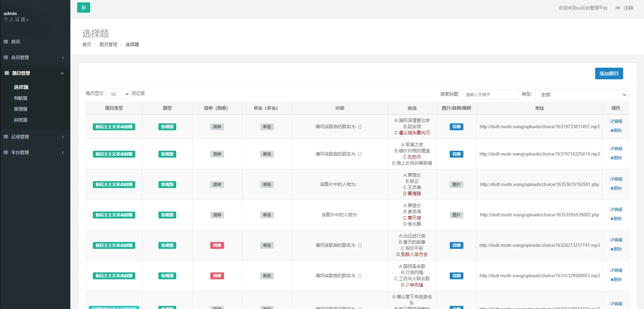Image resolution: width=644 pixels, height=309 pixels.
Task: Select 判断题 in the sidebar menu
Action: [x=21, y=98]
